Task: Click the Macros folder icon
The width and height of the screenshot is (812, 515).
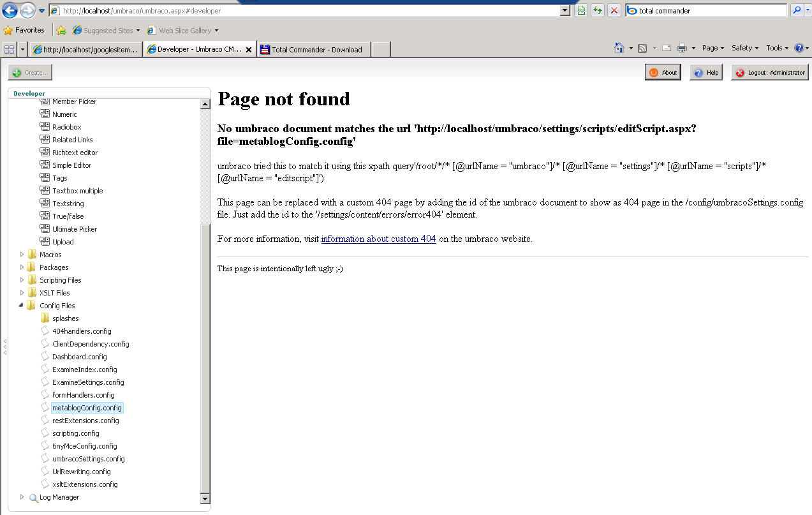Action: (32, 255)
